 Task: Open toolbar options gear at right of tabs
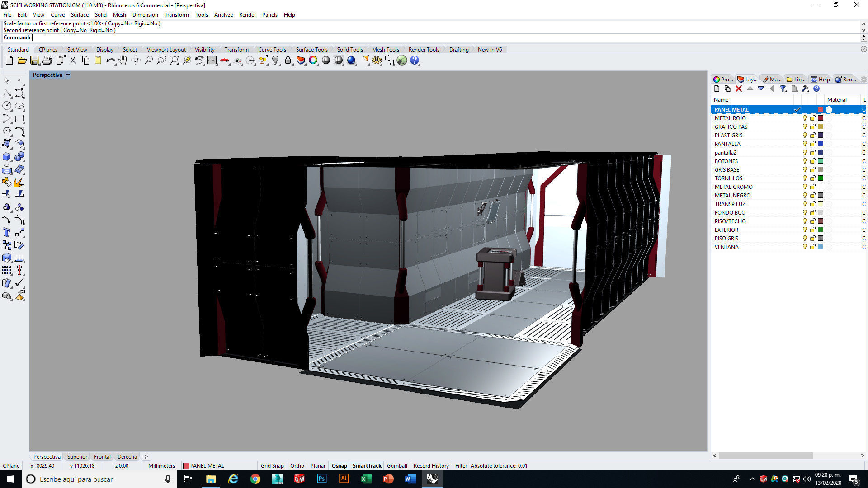[x=863, y=49]
